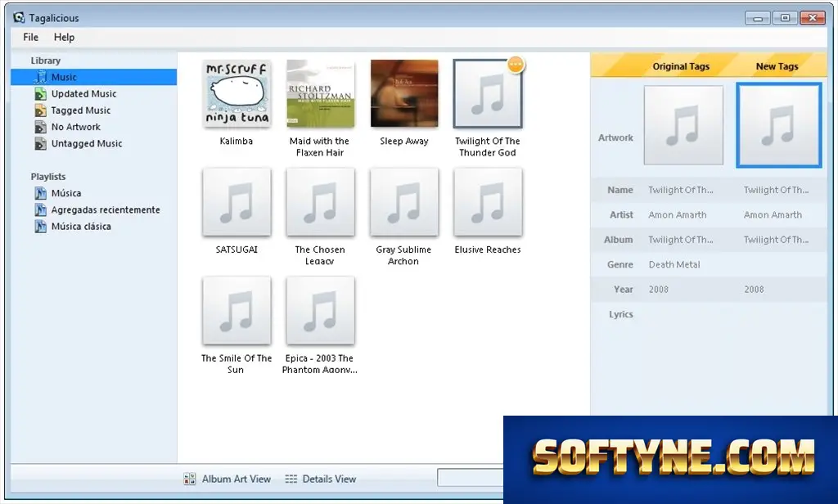Select the Kalimba album cover
The height and width of the screenshot is (504, 838).
pyautogui.click(x=237, y=93)
